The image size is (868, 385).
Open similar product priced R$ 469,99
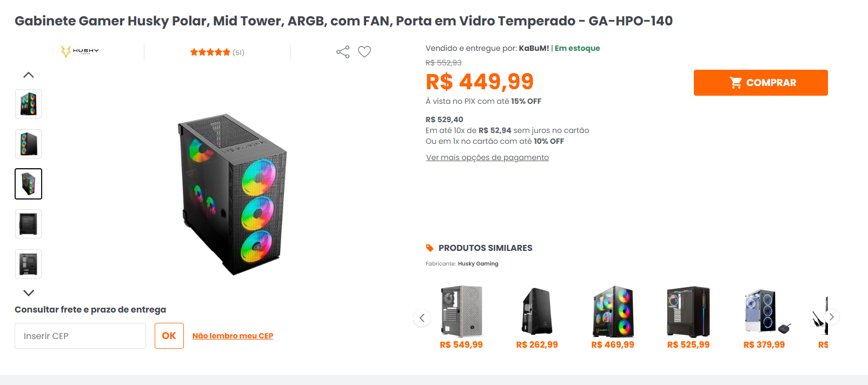[613, 317]
